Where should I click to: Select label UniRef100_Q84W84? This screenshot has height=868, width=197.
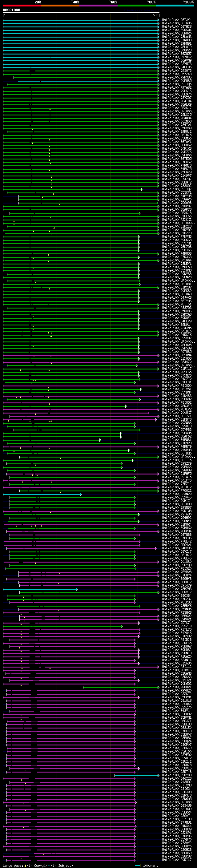(x=177, y=118)
